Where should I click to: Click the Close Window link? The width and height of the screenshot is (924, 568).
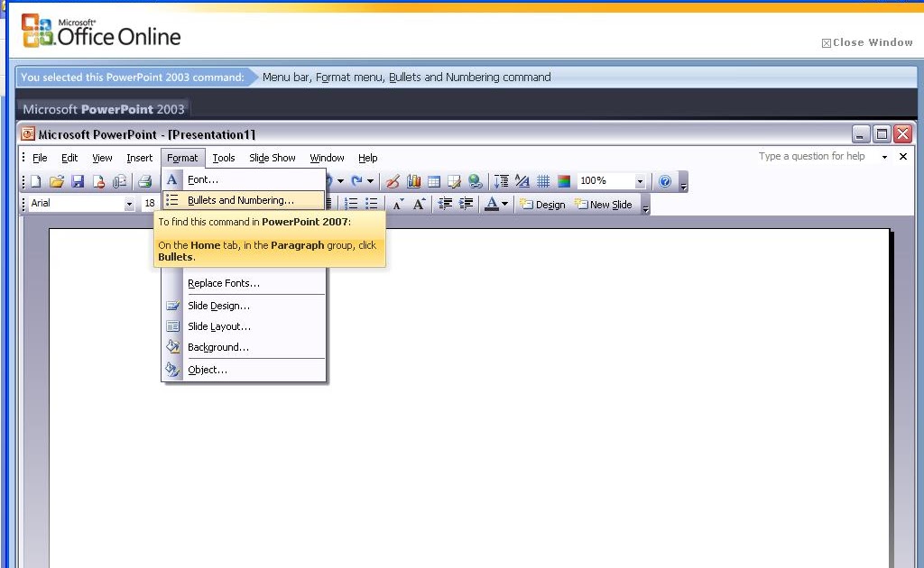tap(867, 42)
